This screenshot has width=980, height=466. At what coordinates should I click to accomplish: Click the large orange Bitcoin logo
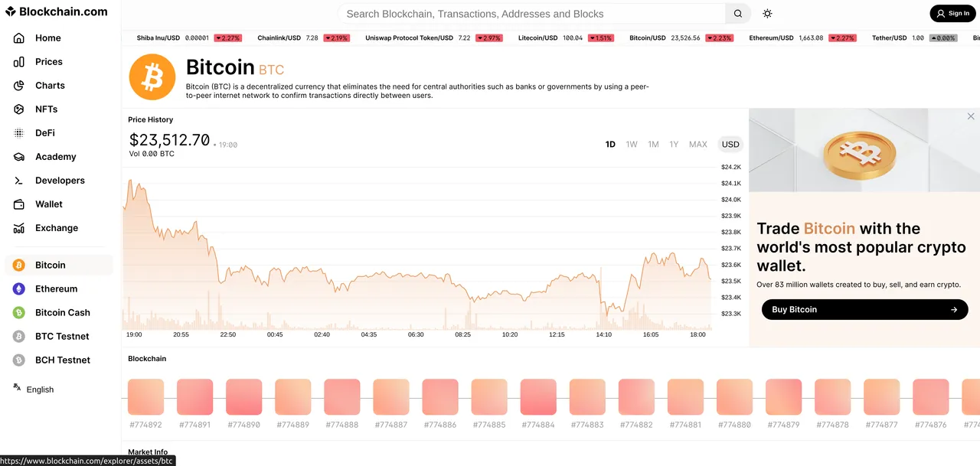[152, 77]
